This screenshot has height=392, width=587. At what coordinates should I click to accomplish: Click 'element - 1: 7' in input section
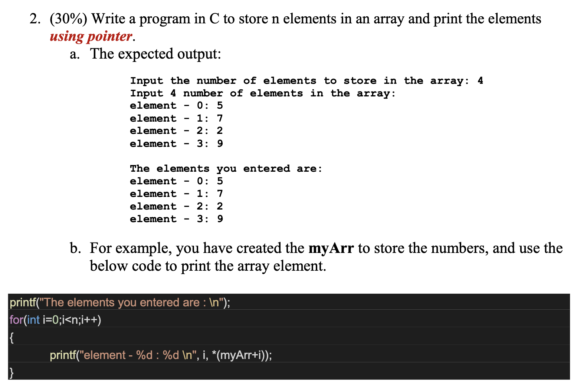[176, 118]
